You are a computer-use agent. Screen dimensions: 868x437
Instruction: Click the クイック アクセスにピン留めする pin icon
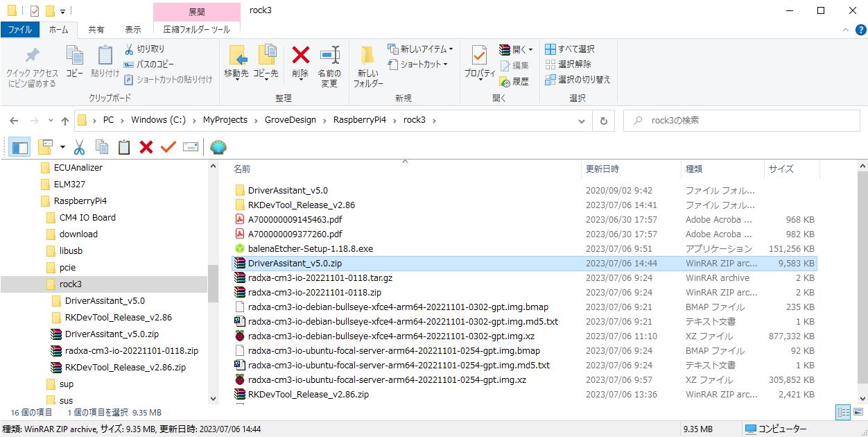coord(32,56)
